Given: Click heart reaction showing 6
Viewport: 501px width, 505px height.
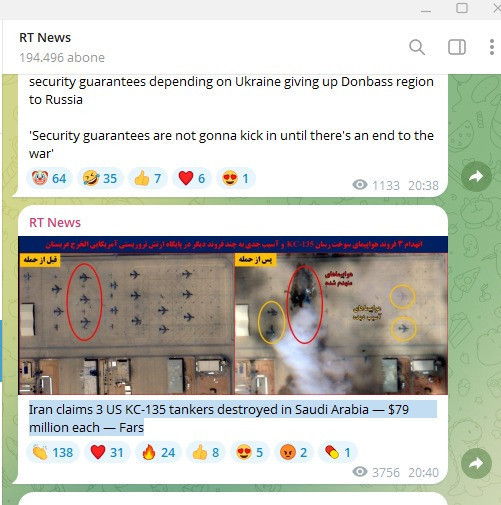Looking at the screenshot, I should pos(191,178).
